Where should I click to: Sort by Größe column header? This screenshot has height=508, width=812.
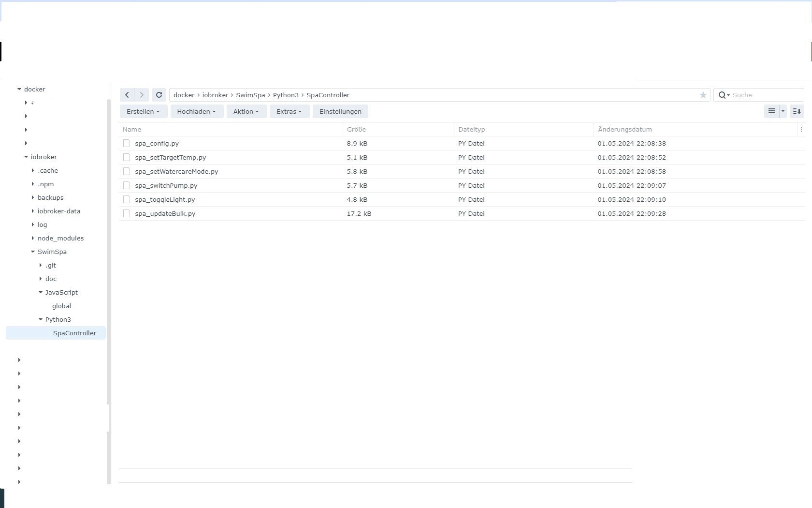coord(398,129)
